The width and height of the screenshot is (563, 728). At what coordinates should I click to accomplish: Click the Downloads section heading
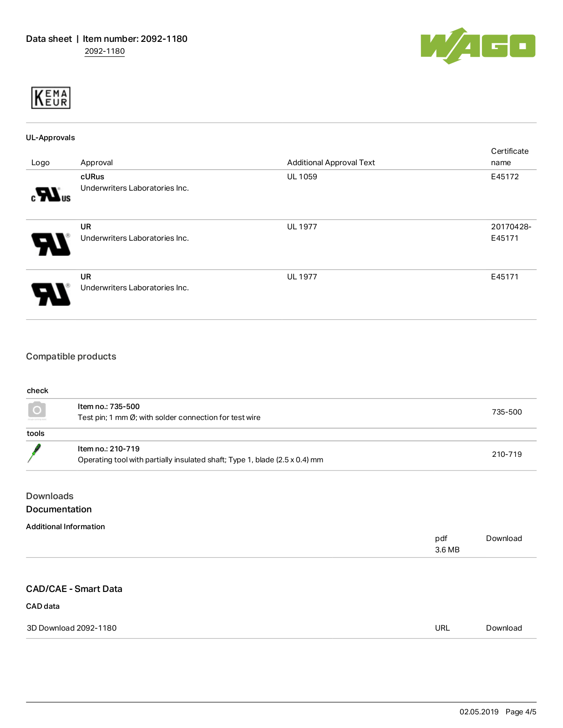[50, 496]
